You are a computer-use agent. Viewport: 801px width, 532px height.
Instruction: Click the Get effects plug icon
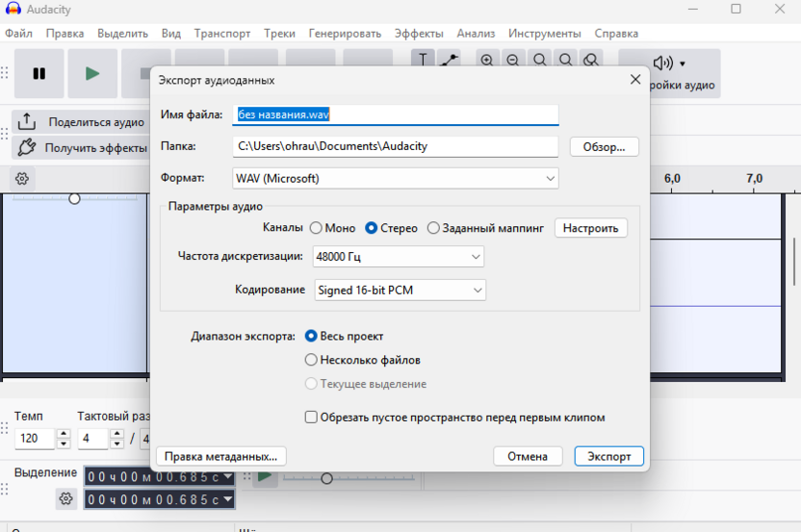[x=27, y=147]
